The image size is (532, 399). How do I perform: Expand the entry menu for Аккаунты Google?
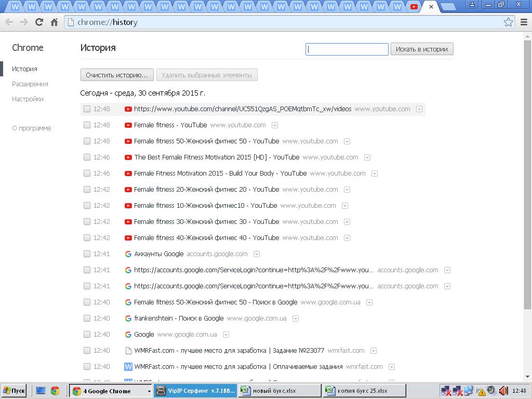(x=257, y=254)
